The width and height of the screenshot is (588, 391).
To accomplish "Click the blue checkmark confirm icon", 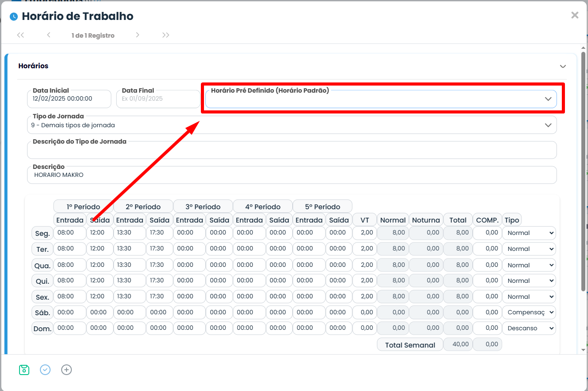I will [45, 370].
